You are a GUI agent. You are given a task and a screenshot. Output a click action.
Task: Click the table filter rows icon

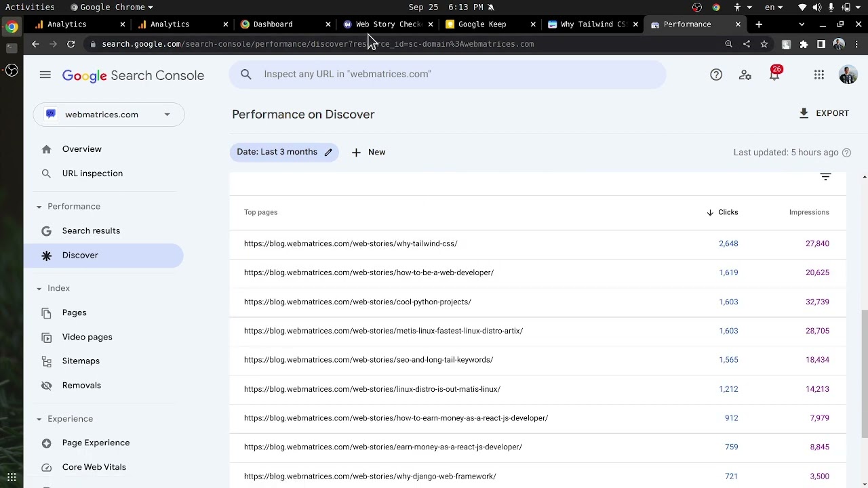click(825, 177)
